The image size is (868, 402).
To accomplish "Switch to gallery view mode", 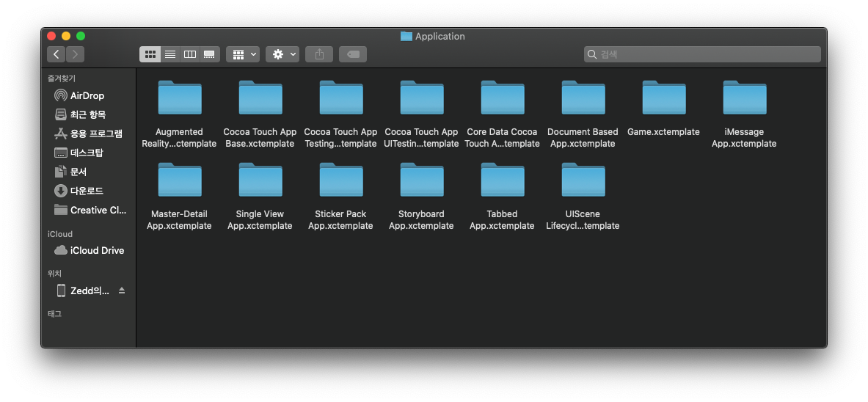I will click(209, 54).
